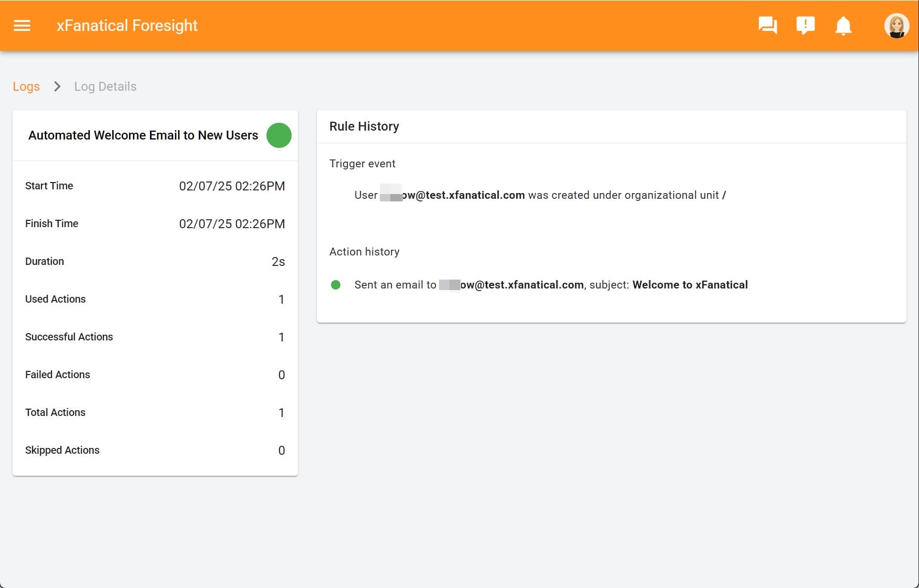Viewport: 919px width, 588px height.
Task: Go back to Logs via breadcrumb
Action: [26, 87]
